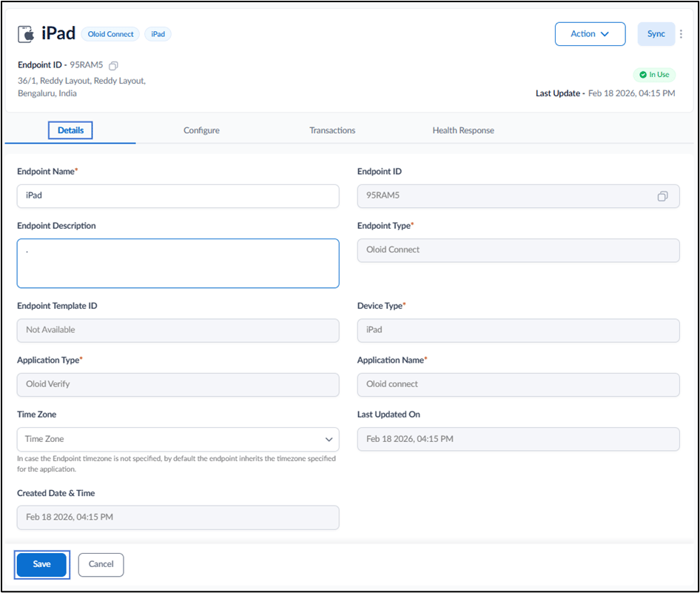
Task: Copy the Endpoint ID beside 95RAM5 in header
Action: point(113,66)
